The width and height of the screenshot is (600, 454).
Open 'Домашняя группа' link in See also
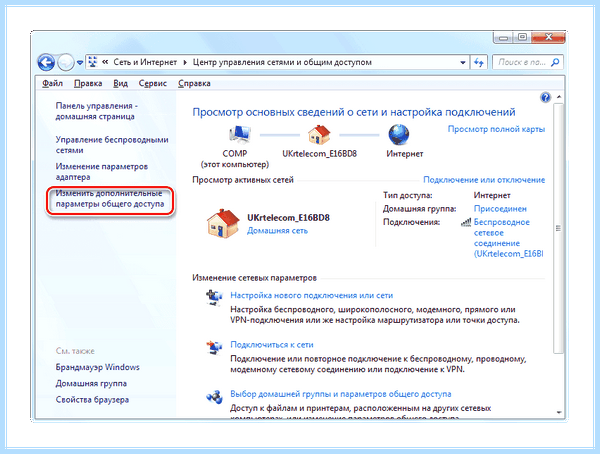91,383
